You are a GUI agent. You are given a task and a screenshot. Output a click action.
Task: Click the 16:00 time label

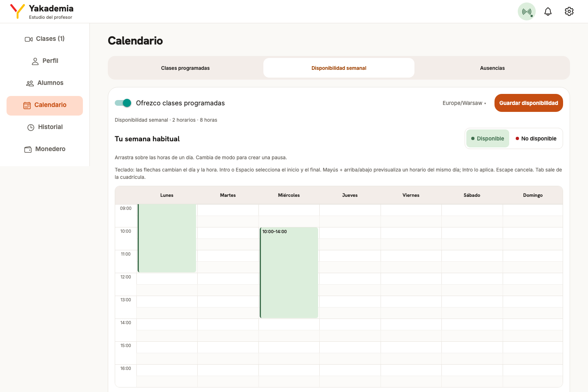[x=126, y=368]
